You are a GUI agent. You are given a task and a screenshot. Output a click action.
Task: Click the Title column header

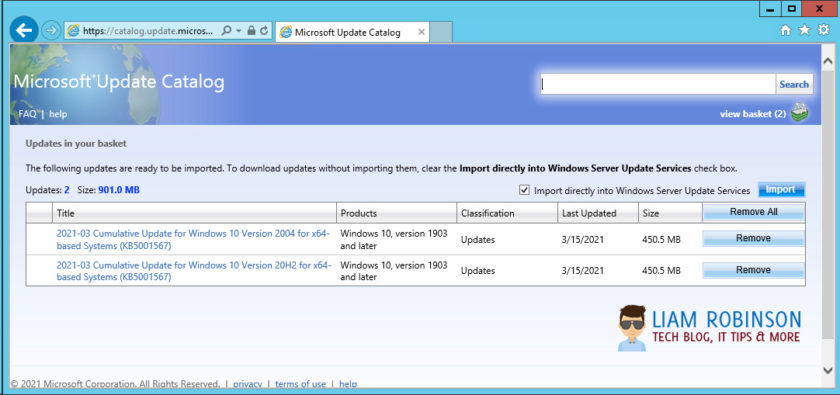click(x=194, y=213)
